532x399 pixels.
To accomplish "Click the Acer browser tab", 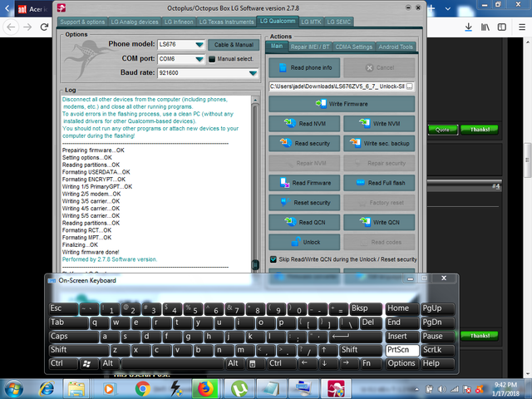I will [x=33, y=9].
